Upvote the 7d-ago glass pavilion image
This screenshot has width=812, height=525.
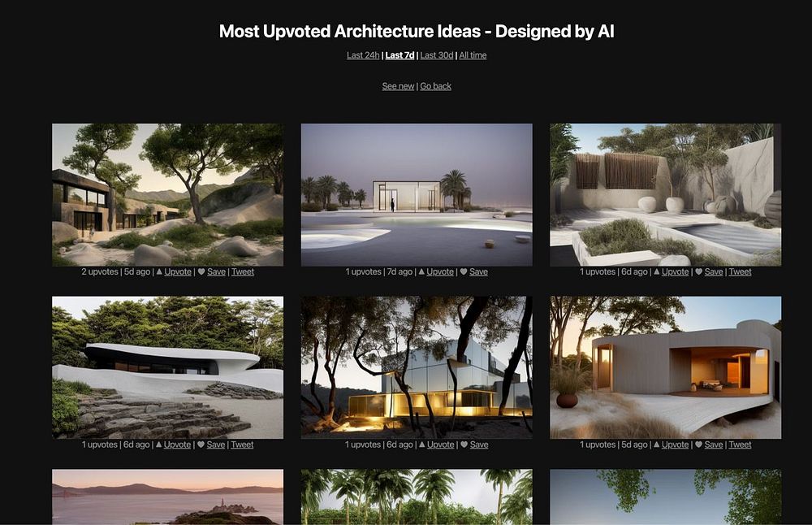coord(440,271)
